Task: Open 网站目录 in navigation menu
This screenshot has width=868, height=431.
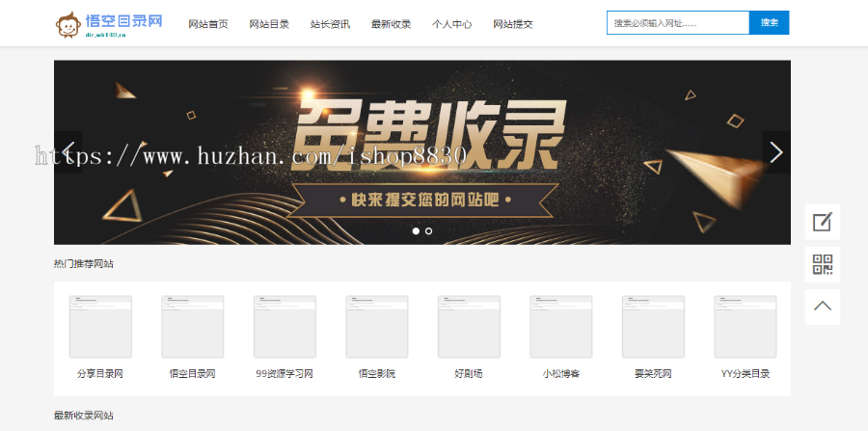Action: [x=269, y=24]
